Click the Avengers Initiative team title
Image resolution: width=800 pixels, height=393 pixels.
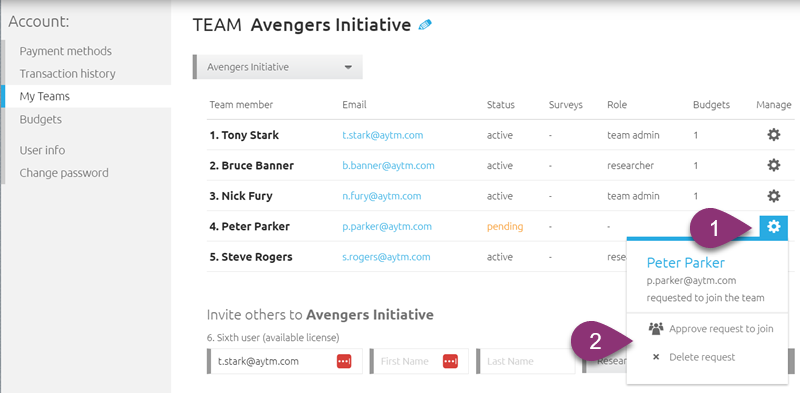331,24
